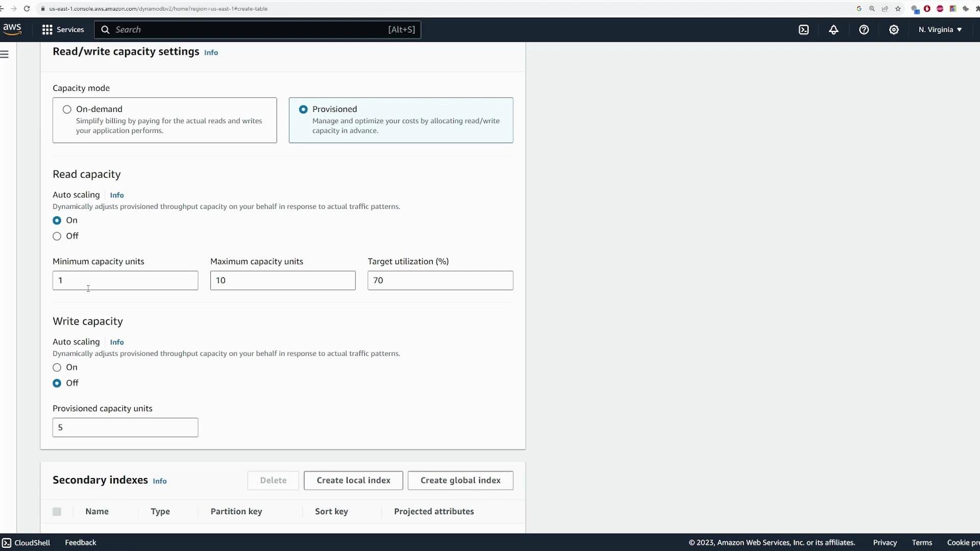
Task: Click the CloudShell label in the footer
Action: 32,542
